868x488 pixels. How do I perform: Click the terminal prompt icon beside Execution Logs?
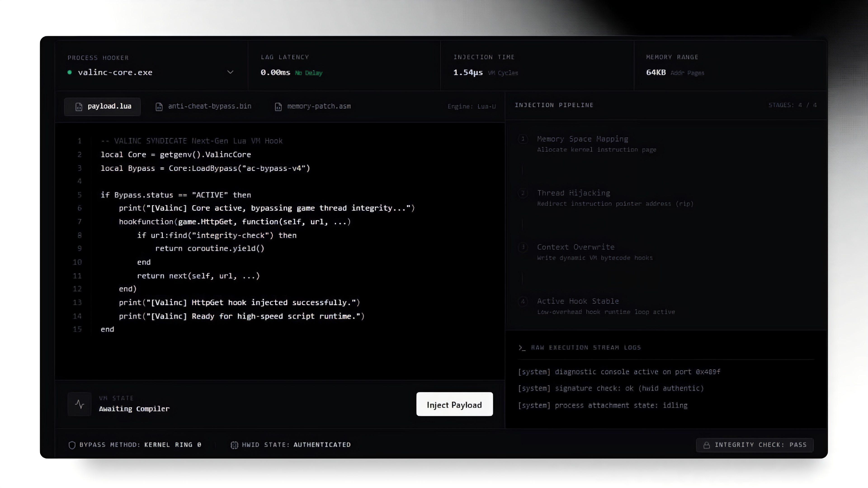tap(522, 347)
